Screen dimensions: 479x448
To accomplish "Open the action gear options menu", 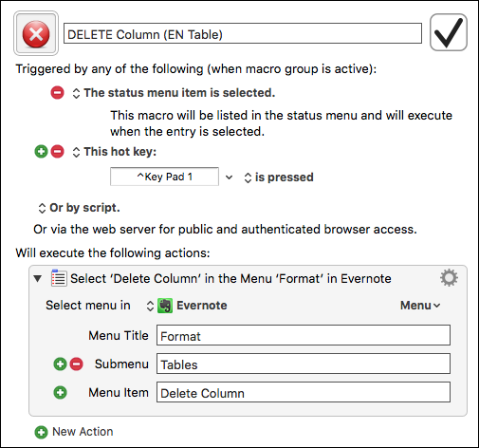I will [x=449, y=278].
